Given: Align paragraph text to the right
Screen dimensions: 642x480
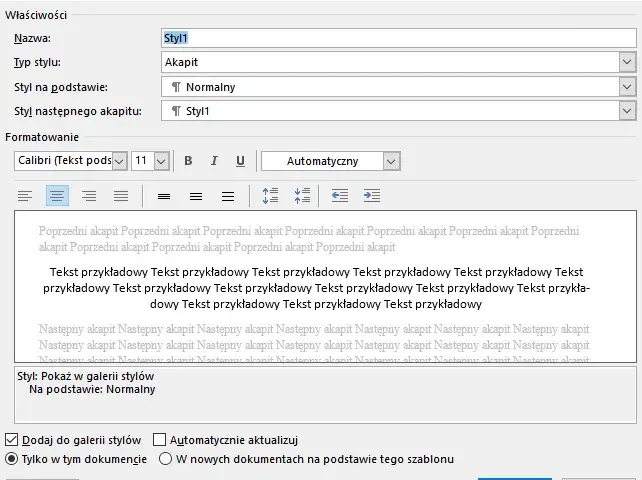Looking at the screenshot, I should [89, 196].
